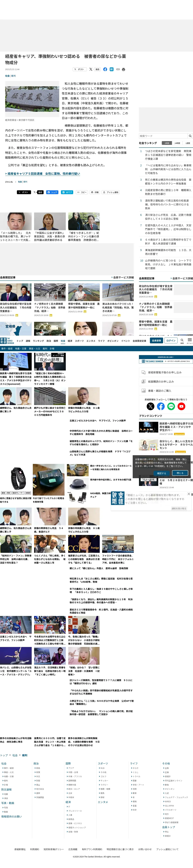Select トップ in the navigation bar
The width and height of the screenshot is (193, 868).
(x=20, y=341)
